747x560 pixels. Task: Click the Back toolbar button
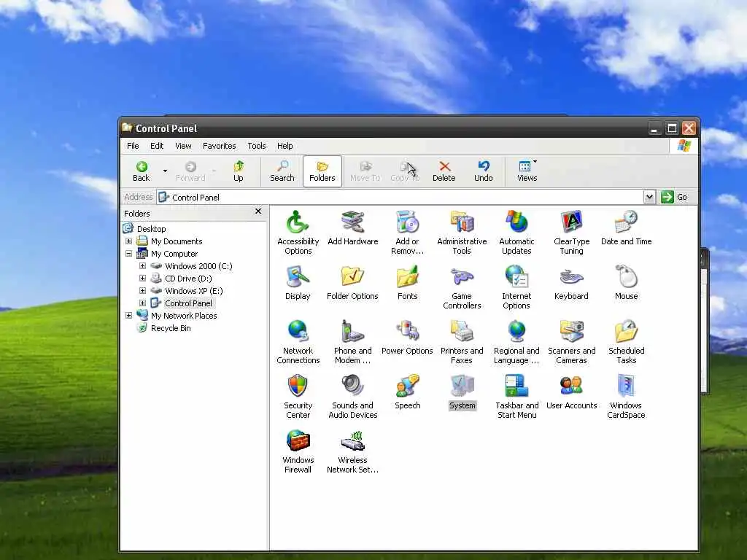pyautogui.click(x=141, y=171)
